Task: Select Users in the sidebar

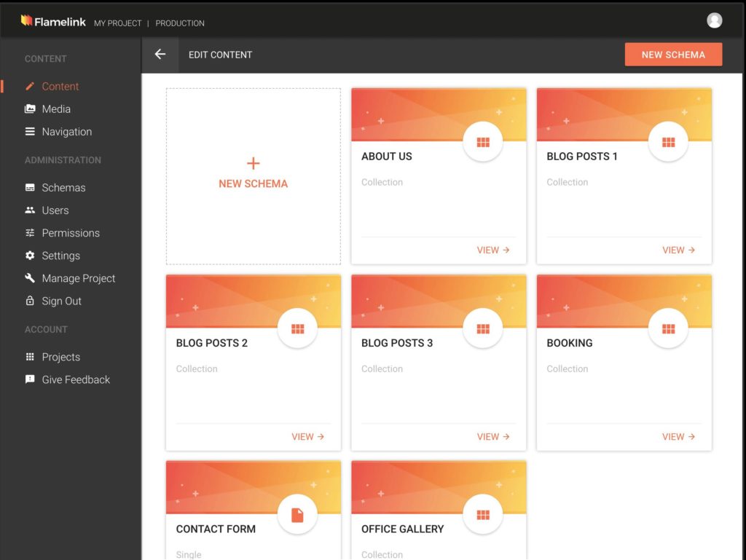Action: 55,210
